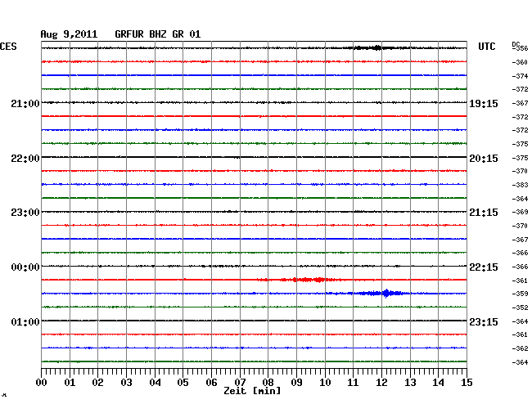The height and width of the screenshot is (404, 532).
Task: Click the DC offset value -359
Action: pos(520,294)
